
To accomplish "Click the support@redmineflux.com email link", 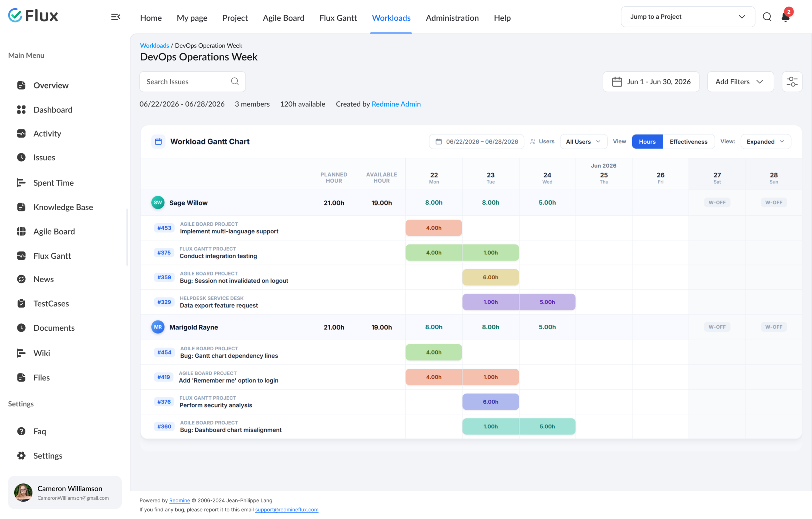I will (287, 509).
